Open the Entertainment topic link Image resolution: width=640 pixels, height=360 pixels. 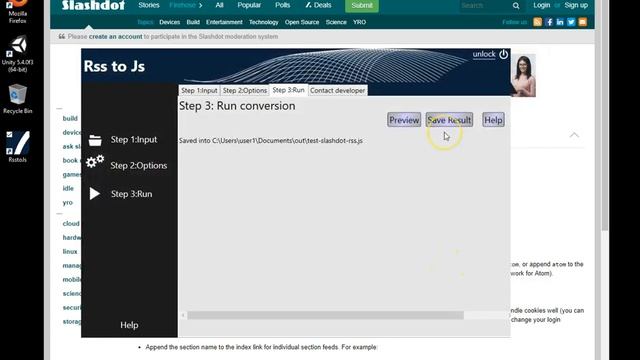click(224, 22)
